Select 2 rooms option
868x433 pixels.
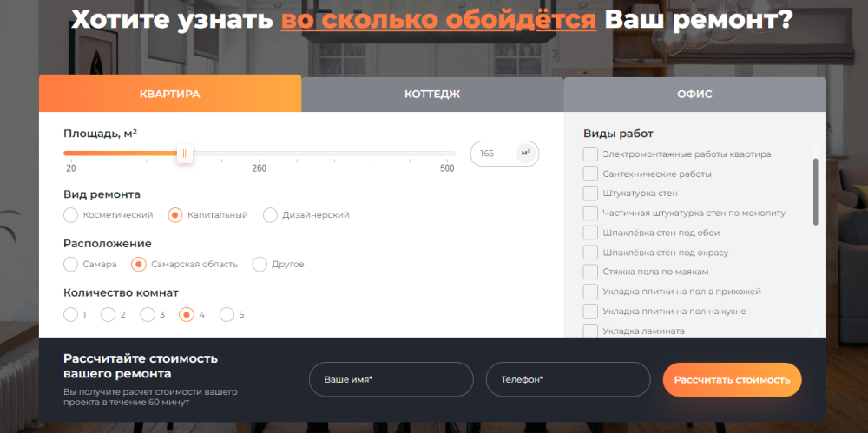point(108,314)
